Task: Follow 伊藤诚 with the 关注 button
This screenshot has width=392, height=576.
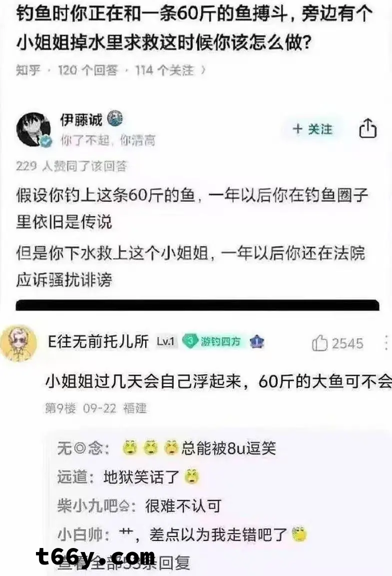Action: (x=313, y=129)
